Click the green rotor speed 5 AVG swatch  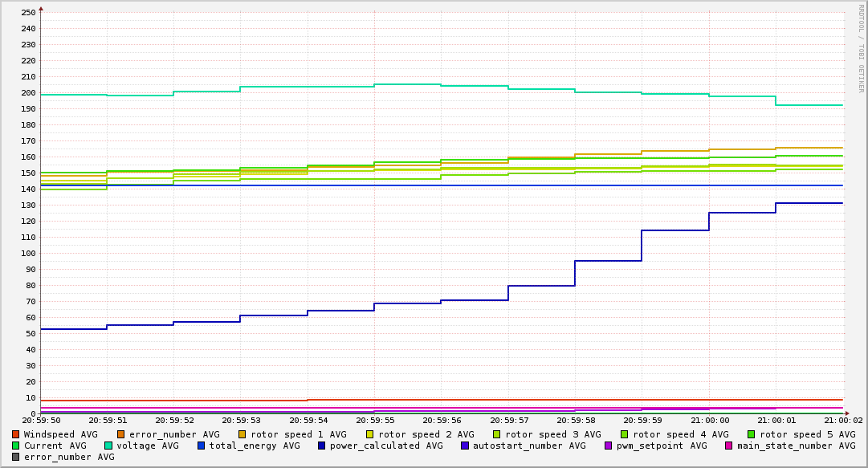click(x=752, y=434)
